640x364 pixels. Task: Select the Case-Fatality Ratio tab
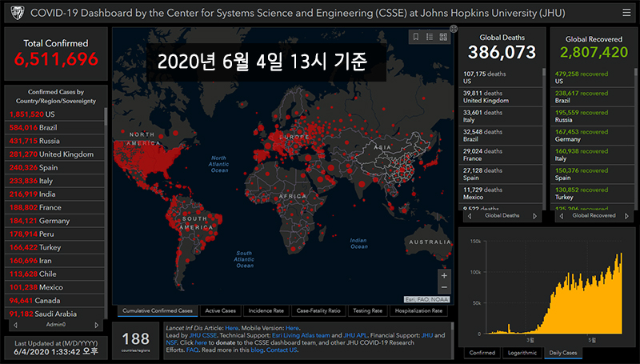click(318, 310)
